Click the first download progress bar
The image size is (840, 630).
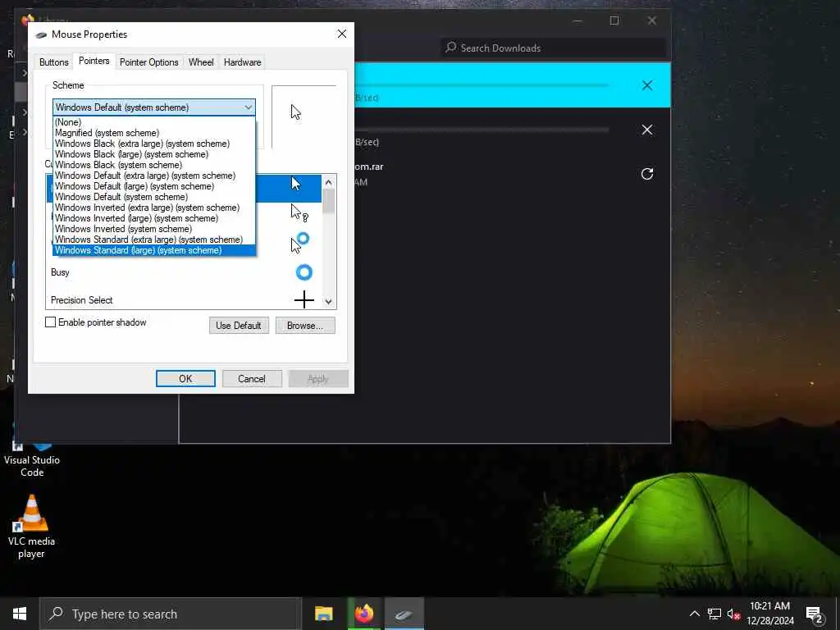click(x=482, y=84)
